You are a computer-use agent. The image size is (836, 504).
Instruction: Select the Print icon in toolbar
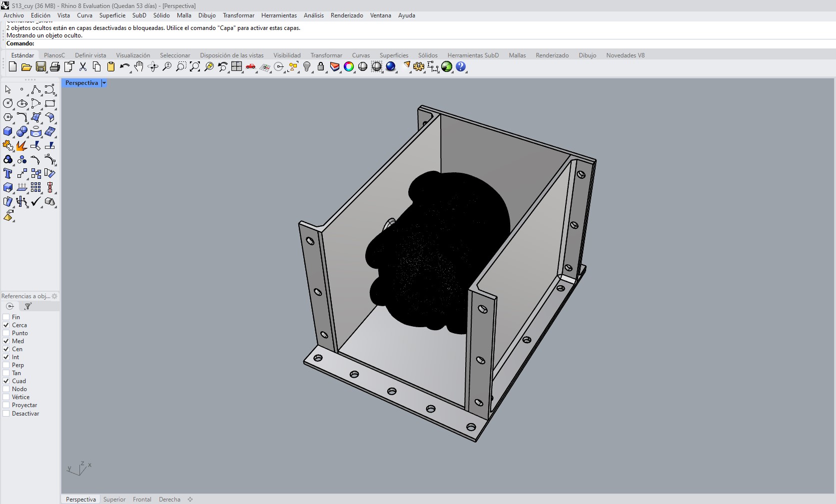click(55, 66)
